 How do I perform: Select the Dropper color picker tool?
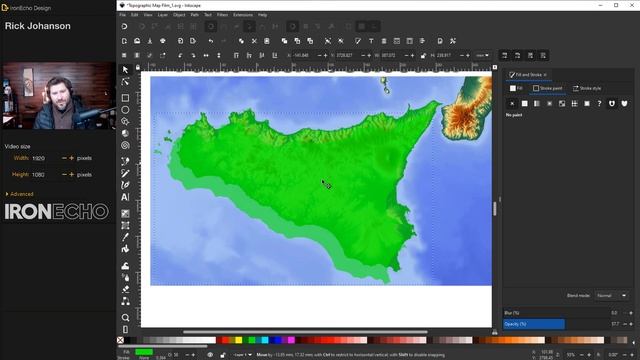[125, 237]
